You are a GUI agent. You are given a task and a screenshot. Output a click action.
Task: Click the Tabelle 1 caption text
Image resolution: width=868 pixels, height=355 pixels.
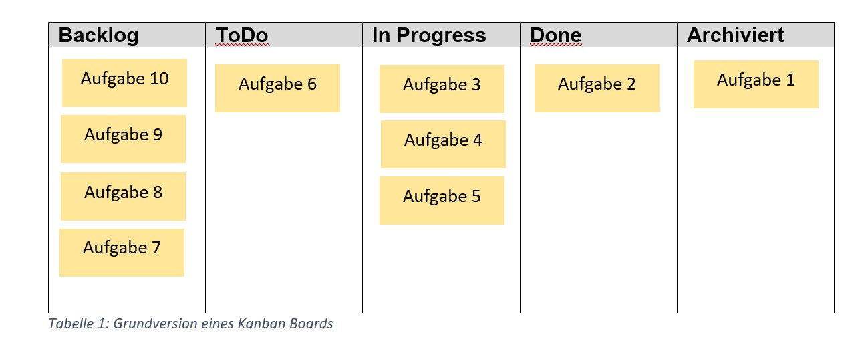190,324
